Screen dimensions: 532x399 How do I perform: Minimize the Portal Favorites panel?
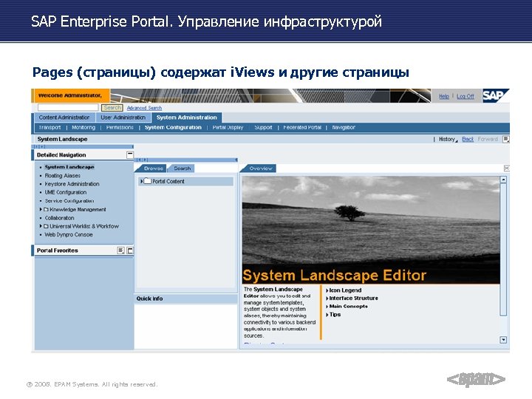coord(130,250)
